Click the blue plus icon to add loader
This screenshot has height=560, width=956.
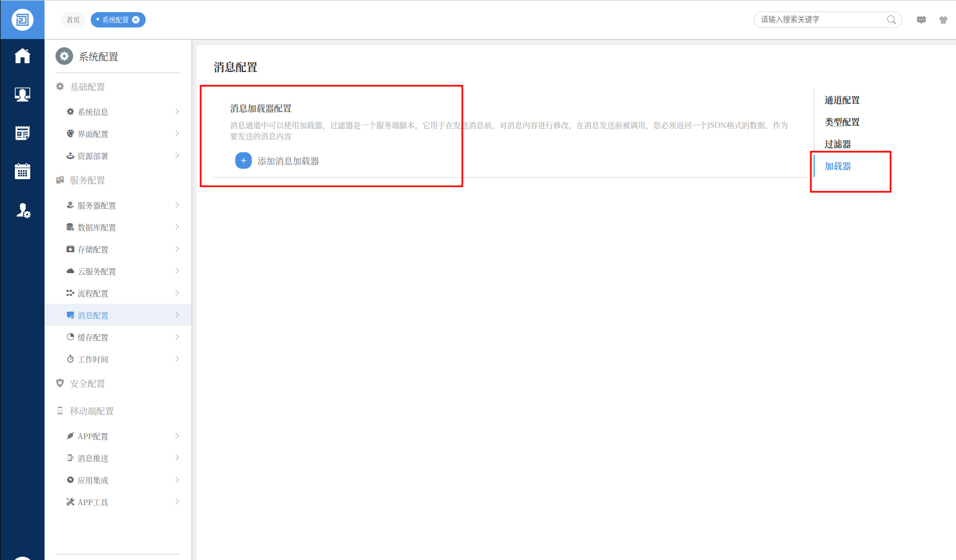(243, 161)
